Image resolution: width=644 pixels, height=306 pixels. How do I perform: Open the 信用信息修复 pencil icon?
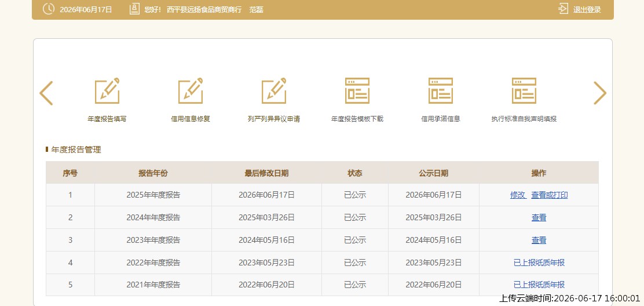coord(191,91)
